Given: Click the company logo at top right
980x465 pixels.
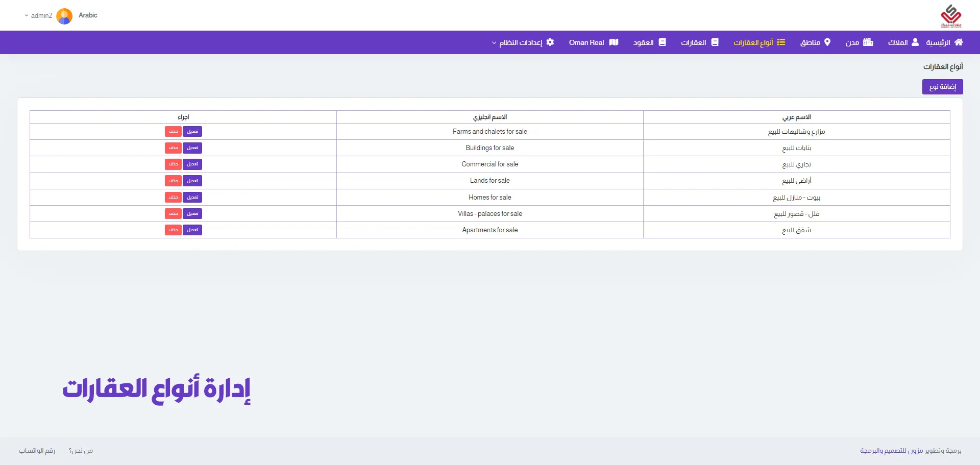Looking at the screenshot, I should (x=951, y=16).
